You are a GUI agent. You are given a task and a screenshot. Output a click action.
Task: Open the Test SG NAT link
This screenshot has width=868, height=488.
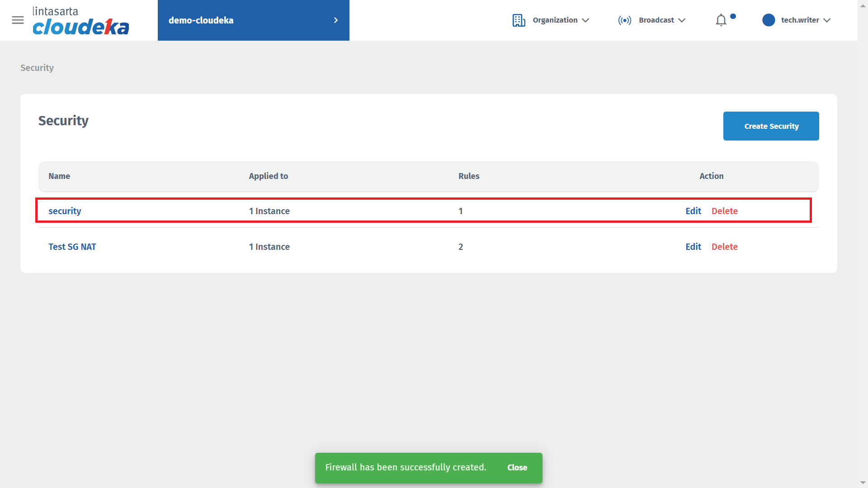pos(72,247)
